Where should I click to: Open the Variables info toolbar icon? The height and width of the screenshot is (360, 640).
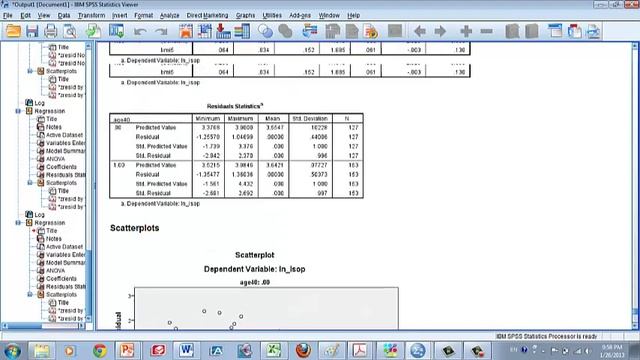[x=242, y=31]
